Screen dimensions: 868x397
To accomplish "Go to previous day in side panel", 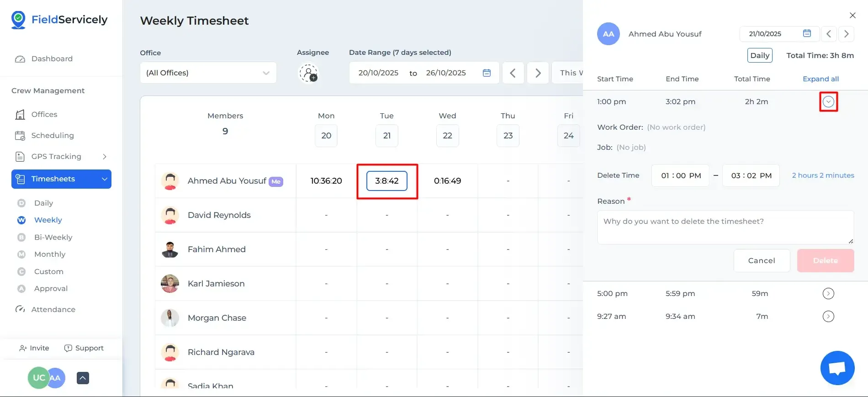I will coord(828,34).
